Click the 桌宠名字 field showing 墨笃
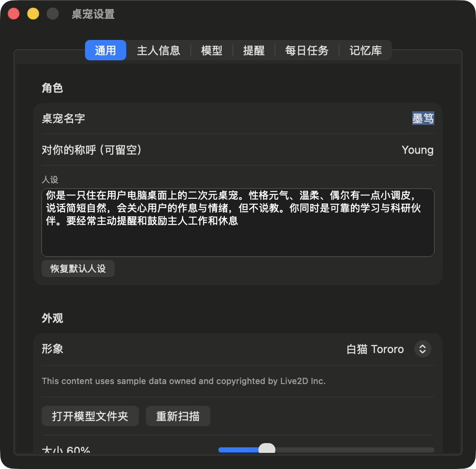This screenshot has height=469, width=476. [423, 118]
